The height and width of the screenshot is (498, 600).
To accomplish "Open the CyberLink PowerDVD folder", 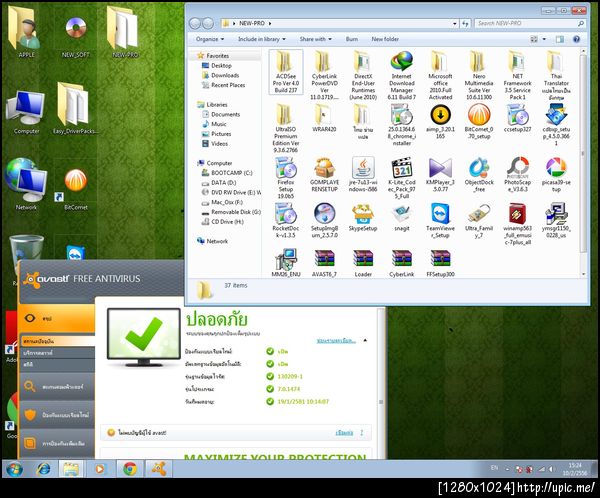I will (x=324, y=75).
